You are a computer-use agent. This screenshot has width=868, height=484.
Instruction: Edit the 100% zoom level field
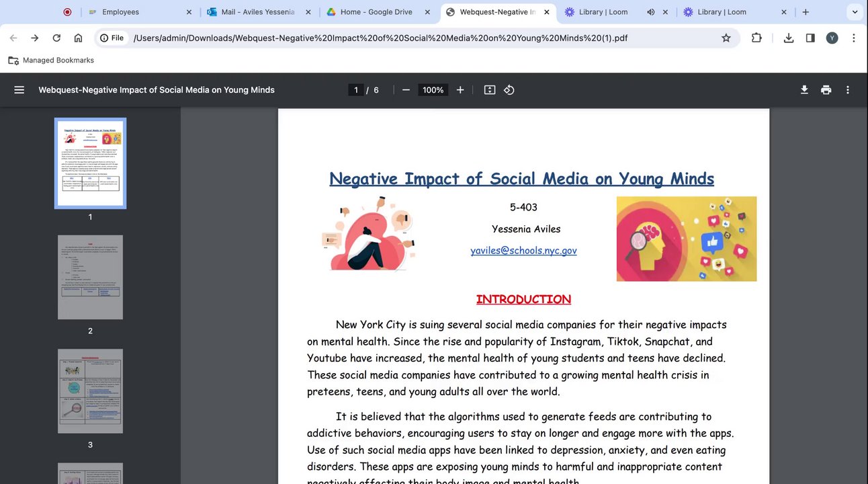coord(433,90)
